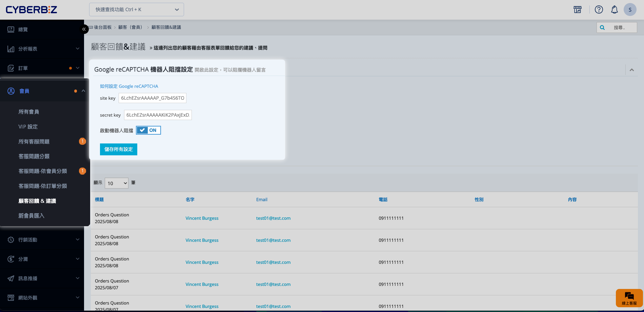This screenshot has width=644, height=312.
Task: Click the 儲存所有設定 save button
Action: pyautogui.click(x=118, y=149)
